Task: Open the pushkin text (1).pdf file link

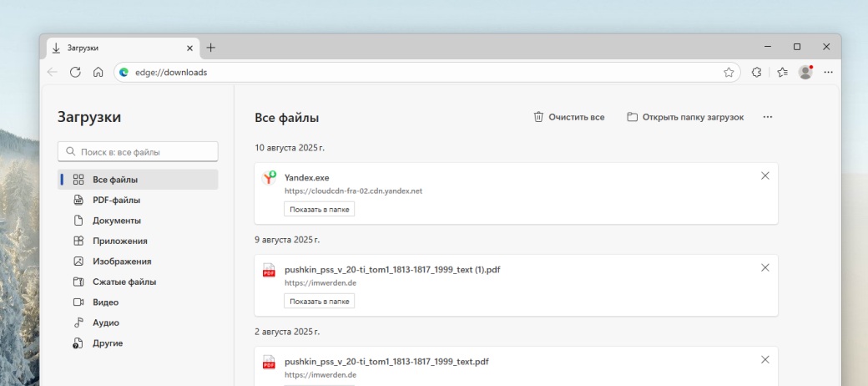Action: (392, 269)
